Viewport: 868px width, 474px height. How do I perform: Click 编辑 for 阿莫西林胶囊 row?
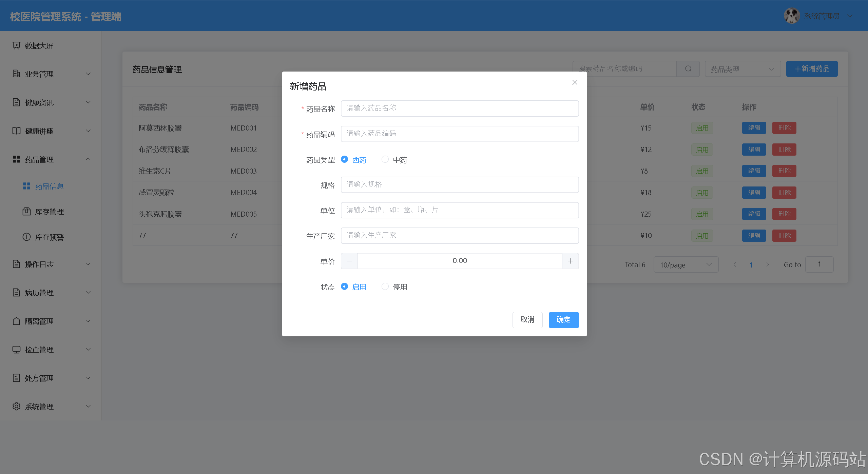(x=754, y=128)
